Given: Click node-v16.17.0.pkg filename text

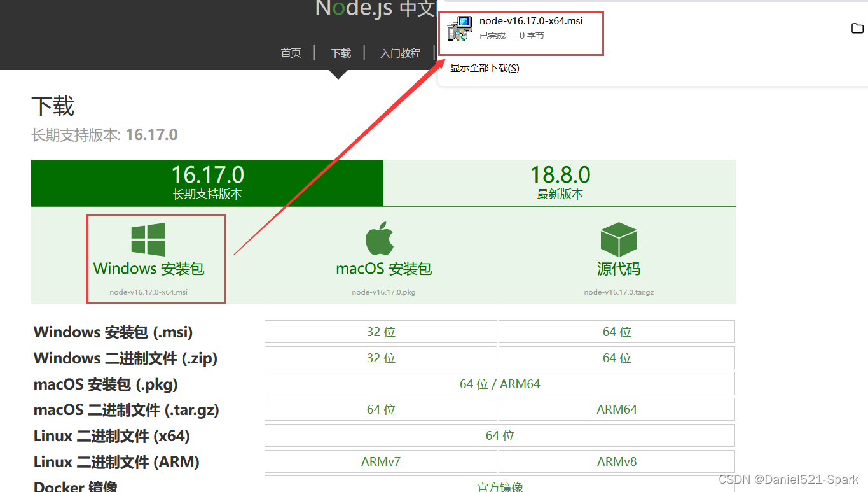Looking at the screenshot, I should (383, 292).
